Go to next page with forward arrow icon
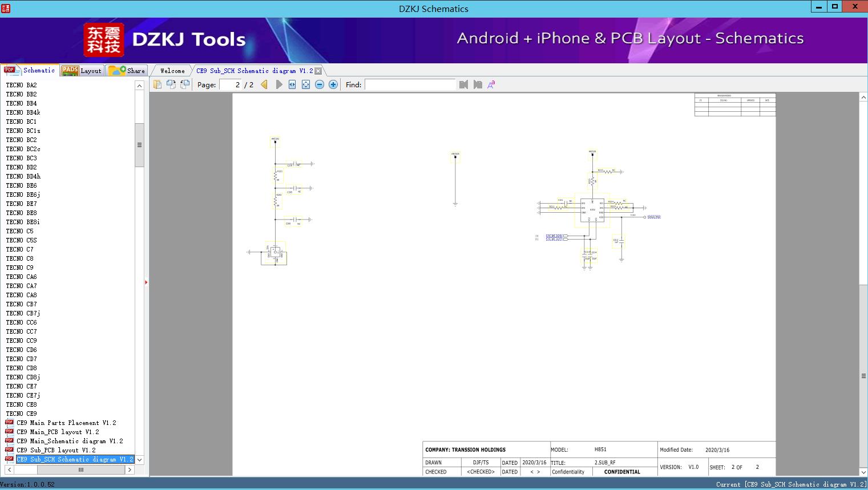The width and height of the screenshot is (868, 490). [x=278, y=84]
